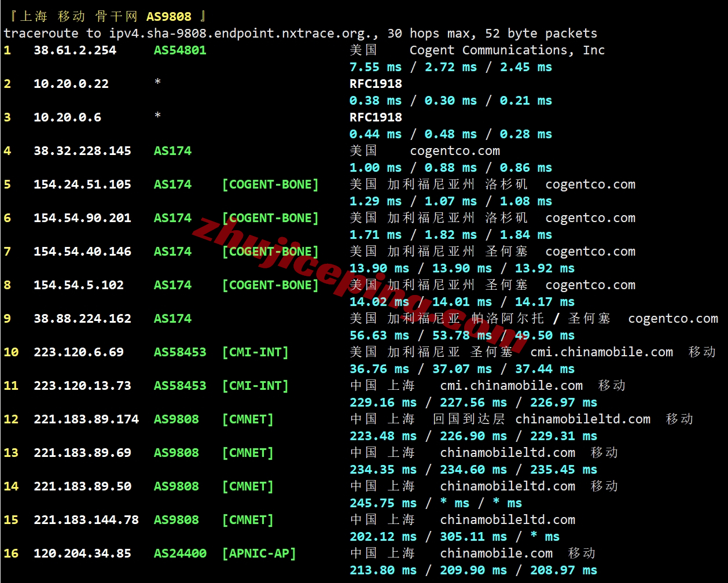This screenshot has height=583, width=728.
Task: Select the IP address 223.120.6.69
Action: [79, 352]
